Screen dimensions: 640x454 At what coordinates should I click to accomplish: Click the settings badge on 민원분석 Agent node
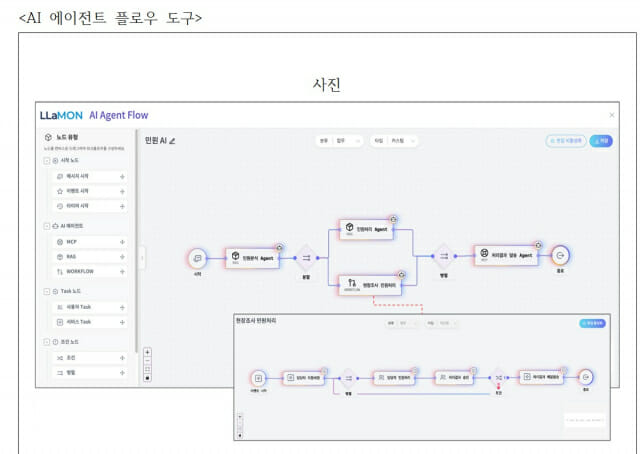click(279, 247)
